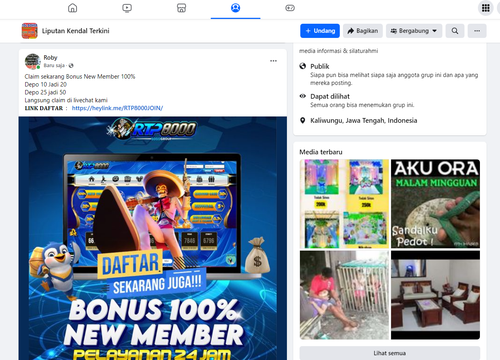Open the party decoration collage thumbnail
500x360 pixels.
point(344,204)
